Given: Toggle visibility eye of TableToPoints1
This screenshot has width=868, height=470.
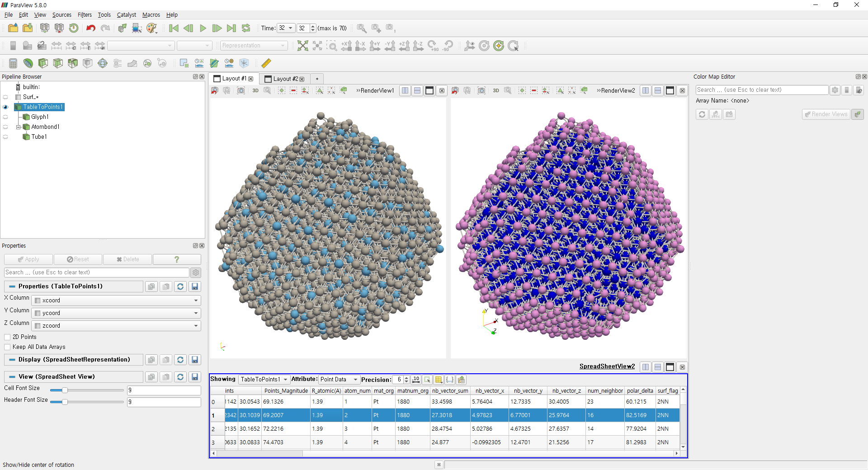Looking at the screenshot, I should point(5,107).
